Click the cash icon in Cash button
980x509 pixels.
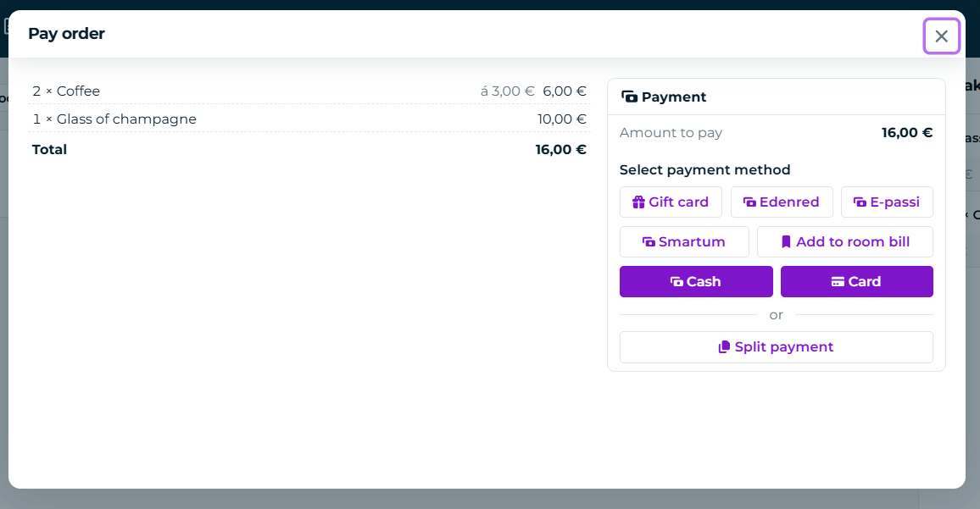tap(677, 282)
